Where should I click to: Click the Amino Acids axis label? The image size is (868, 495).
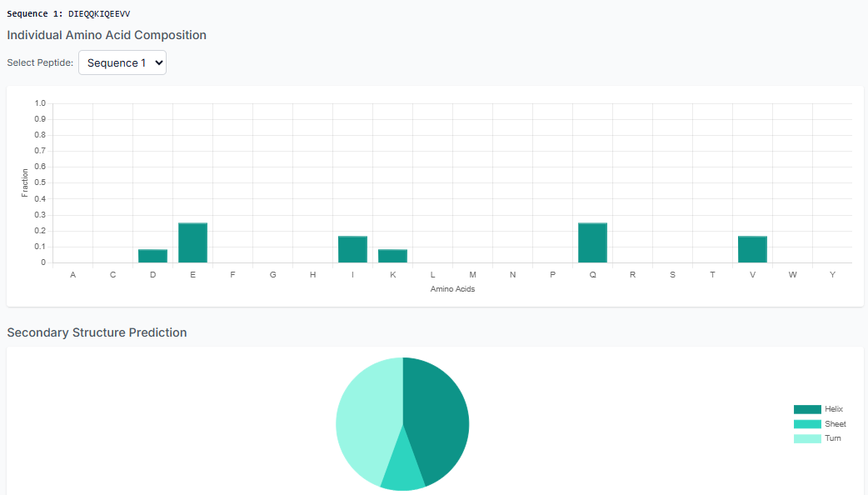click(x=452, y=288)
